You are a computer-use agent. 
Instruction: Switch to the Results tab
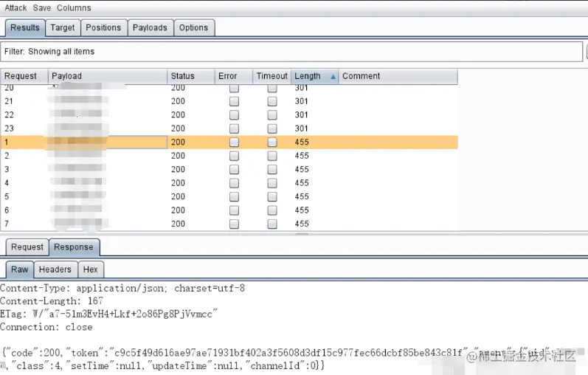coord(25,28)
